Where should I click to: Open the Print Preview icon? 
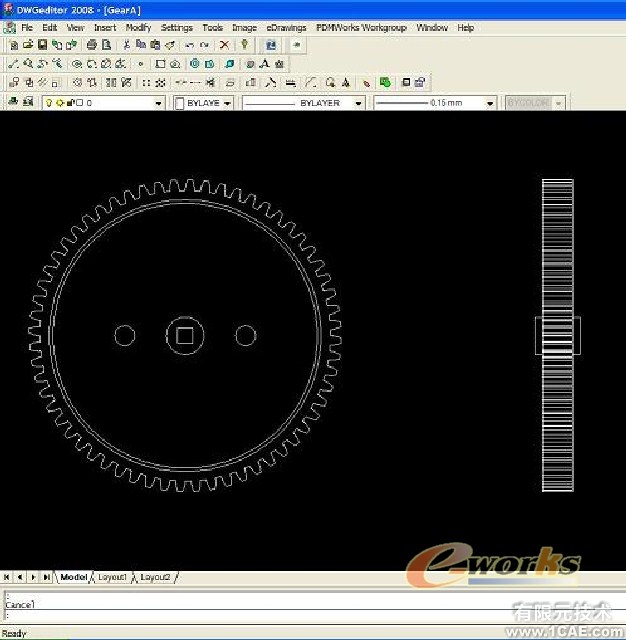107,45
